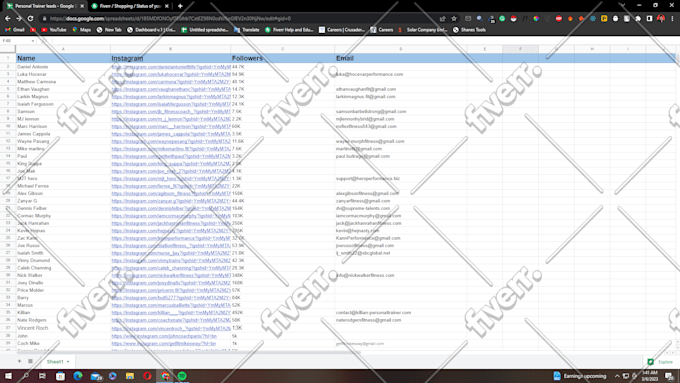Select luka@hocevarperformance.com email cell
The height and width of the screenshot is (383, 680).
click(x=401, y=74)
